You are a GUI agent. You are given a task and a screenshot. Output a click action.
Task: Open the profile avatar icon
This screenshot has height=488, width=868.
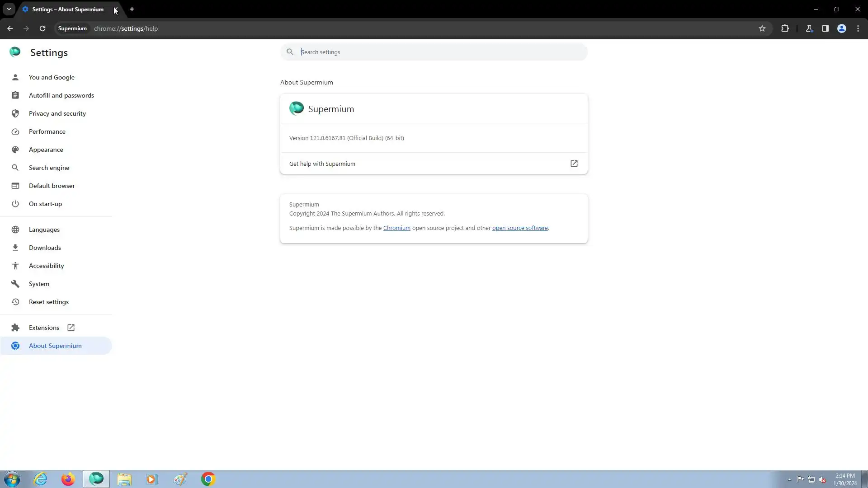click(x=841, y=28)
